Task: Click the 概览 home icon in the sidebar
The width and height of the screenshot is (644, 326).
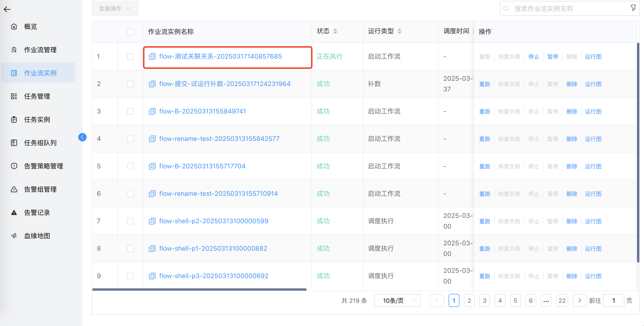Action: (14, 27)
